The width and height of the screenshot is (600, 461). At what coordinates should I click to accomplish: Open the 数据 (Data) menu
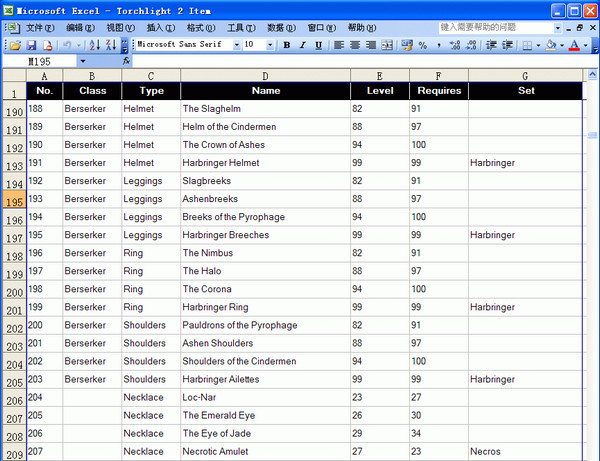[281, 28]
